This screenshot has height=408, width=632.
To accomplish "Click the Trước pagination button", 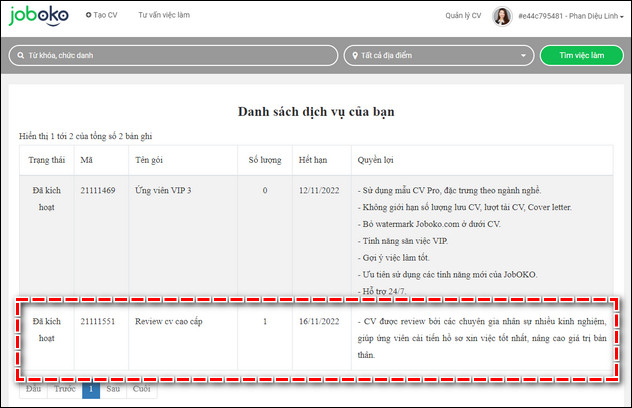I will [65, 388].
